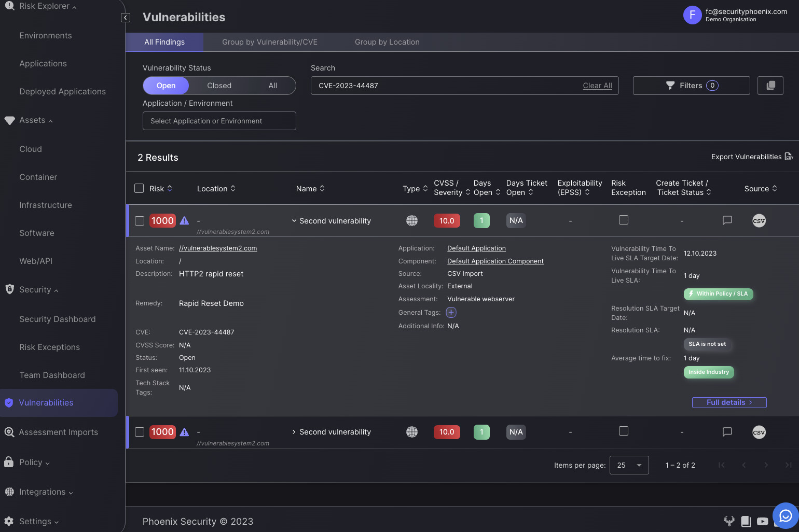Click Clear All in search box
The image size is (799, 532).
(x=597, y=86)
